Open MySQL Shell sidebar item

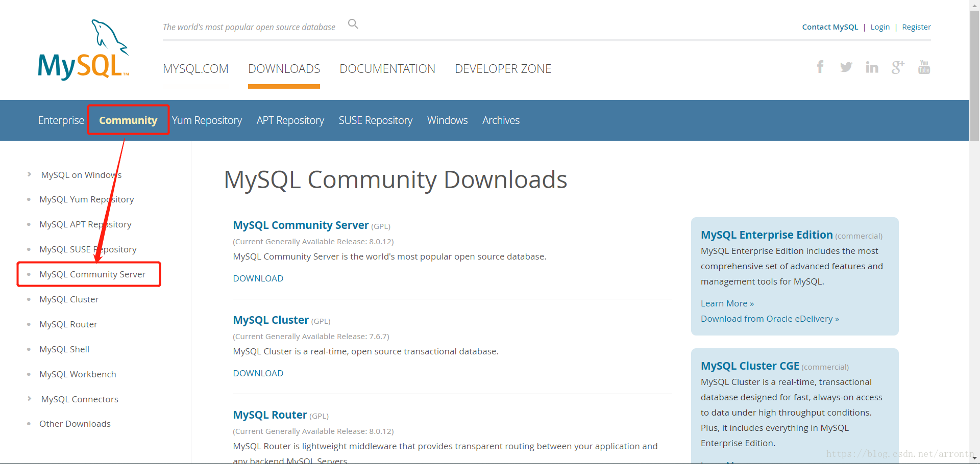pyautogui.click(x=64, y=349)
